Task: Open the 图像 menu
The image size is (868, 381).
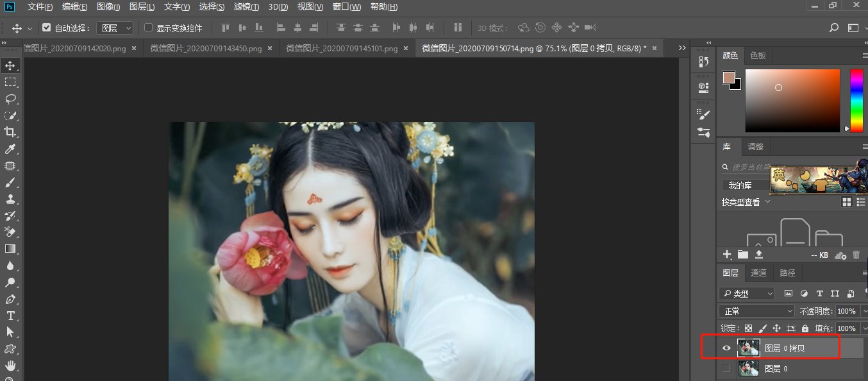Action: point(108,7)
